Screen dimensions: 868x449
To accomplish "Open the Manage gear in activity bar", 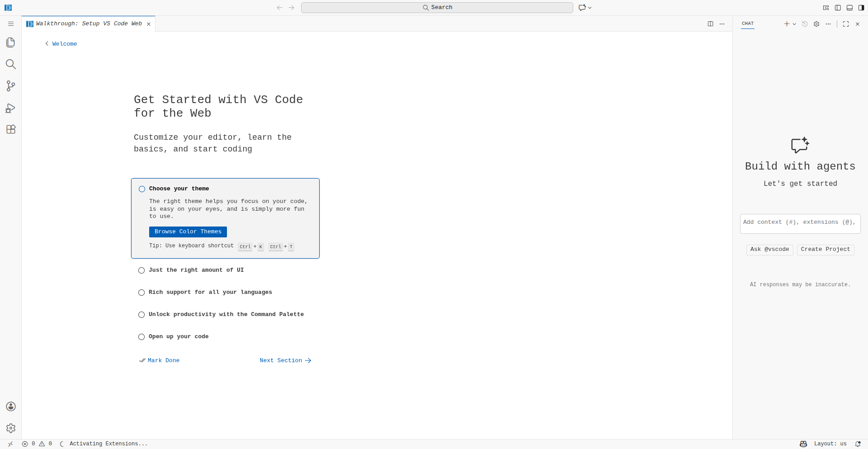I will 11,428.
